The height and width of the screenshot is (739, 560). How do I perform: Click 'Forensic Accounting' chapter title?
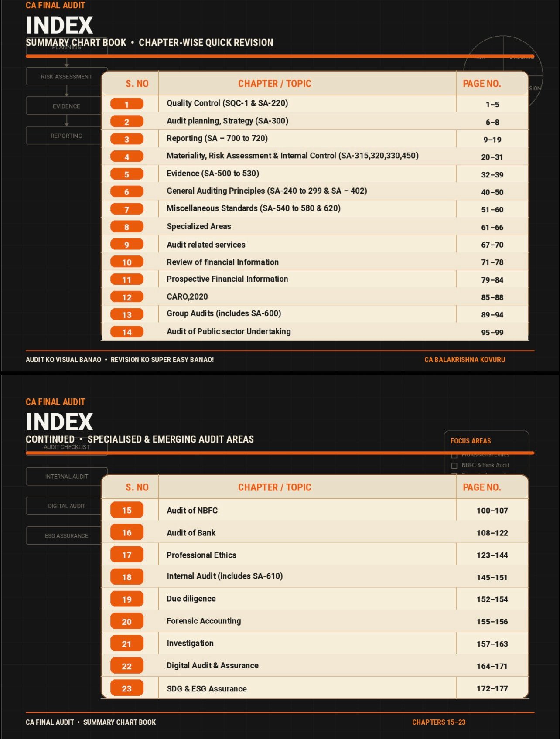tap(204, 621)
